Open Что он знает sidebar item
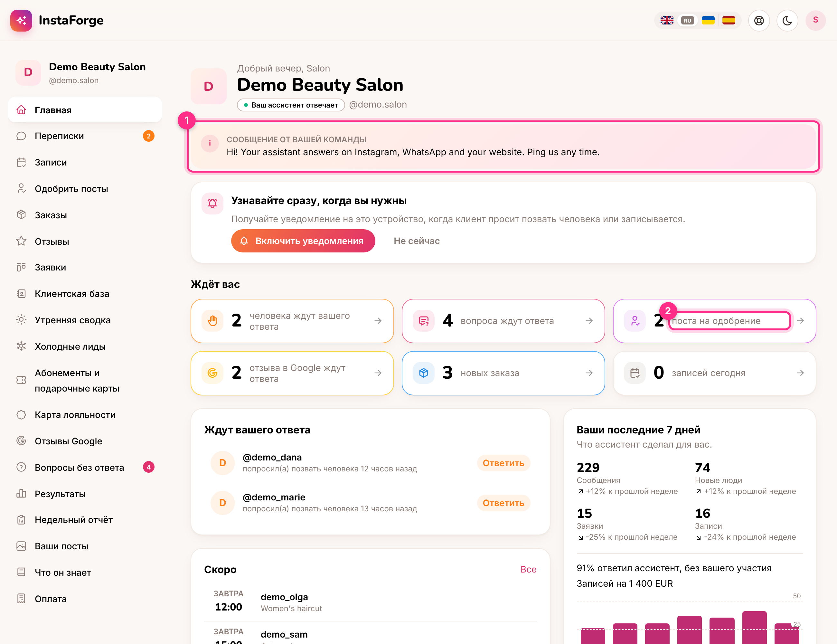This screenshot has height=644, width=837. click(x=85, y=572)
